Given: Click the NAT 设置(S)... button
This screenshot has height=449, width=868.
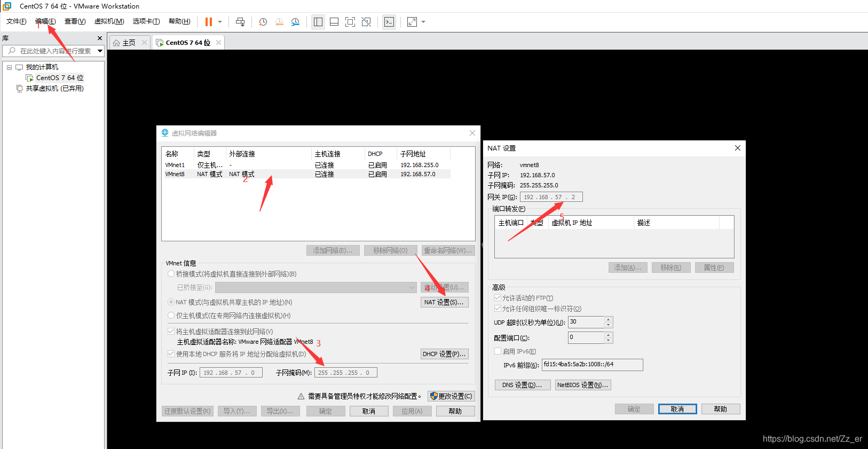Looking at the screenshot, I should pyautogui.click(x=444, y=302).
